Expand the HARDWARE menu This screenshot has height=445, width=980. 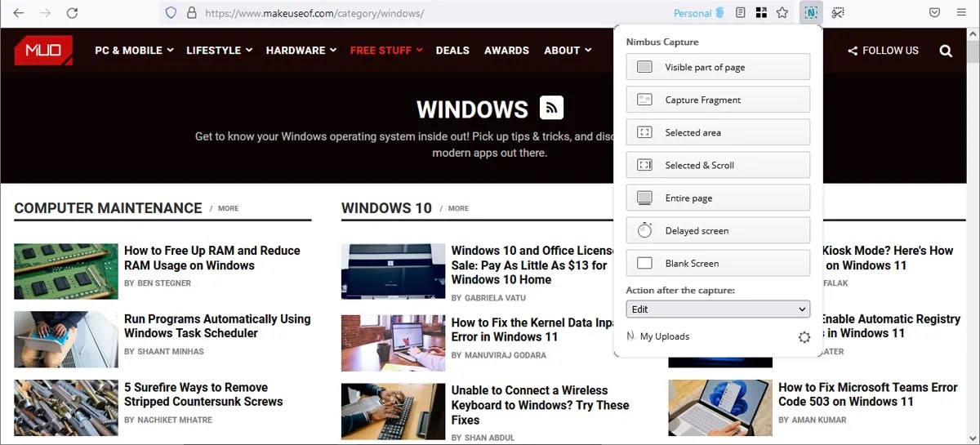pyautogui.click(x=301, y=50)
